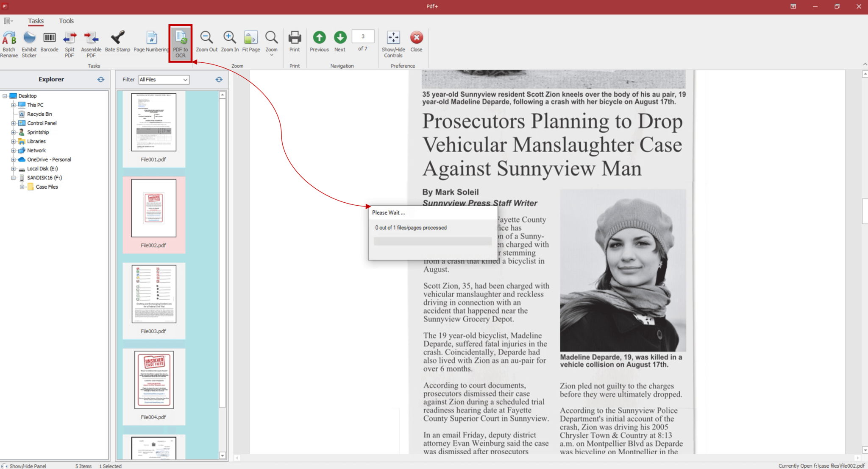Click the Zoom Out magnifier
Viewport: 868px width, 469px height.
(x=206, y=42)
